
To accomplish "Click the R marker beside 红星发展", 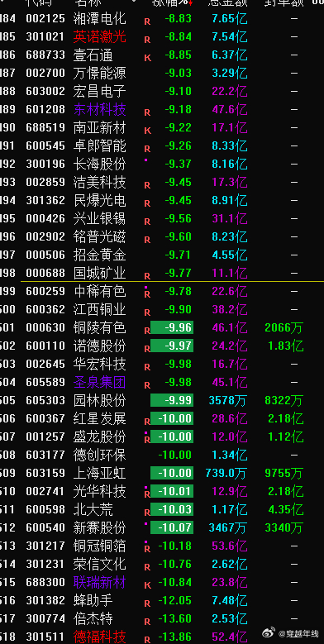I will pos(147,422).
